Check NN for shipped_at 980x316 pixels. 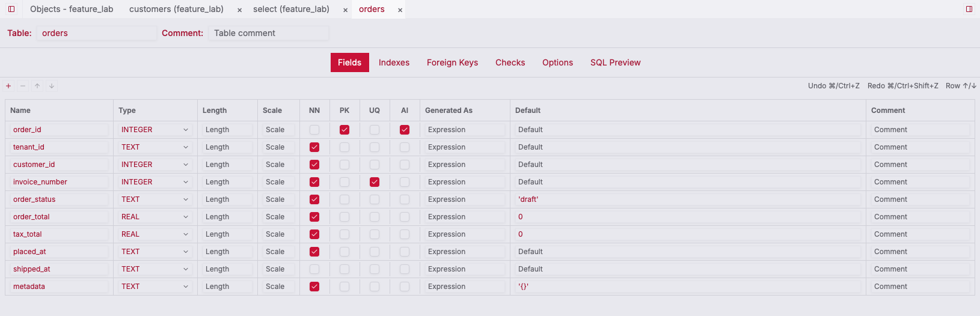coord(314,269)
